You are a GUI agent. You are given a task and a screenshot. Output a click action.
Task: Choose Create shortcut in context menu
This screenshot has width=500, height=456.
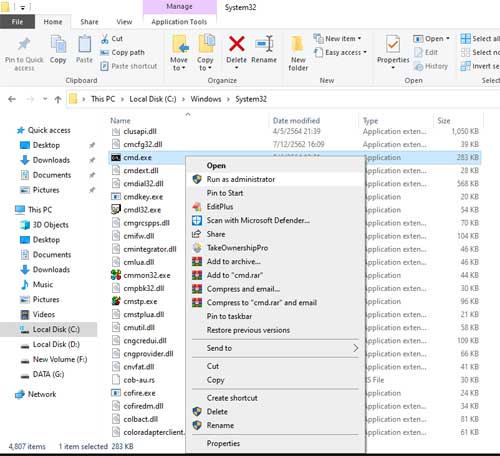coord(276,398)
